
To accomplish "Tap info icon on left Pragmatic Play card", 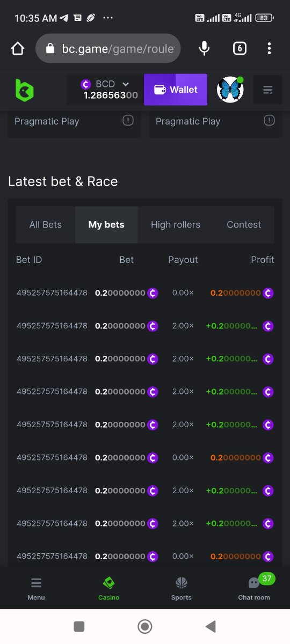I will (128, 121).
